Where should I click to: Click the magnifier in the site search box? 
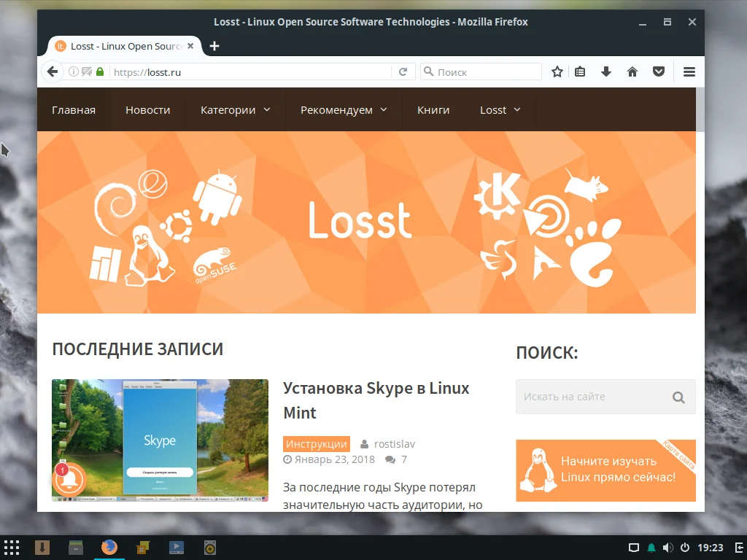pyautogui.click(x=679, y=397)
